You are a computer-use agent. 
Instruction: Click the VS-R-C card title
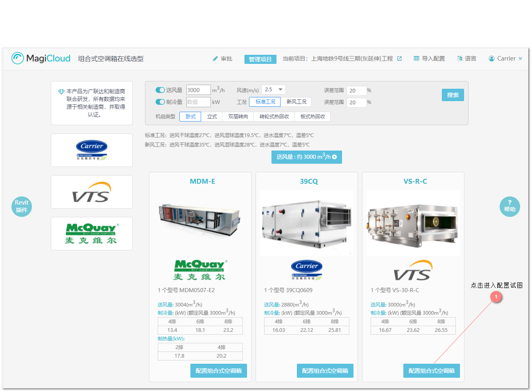click(415, 181)
